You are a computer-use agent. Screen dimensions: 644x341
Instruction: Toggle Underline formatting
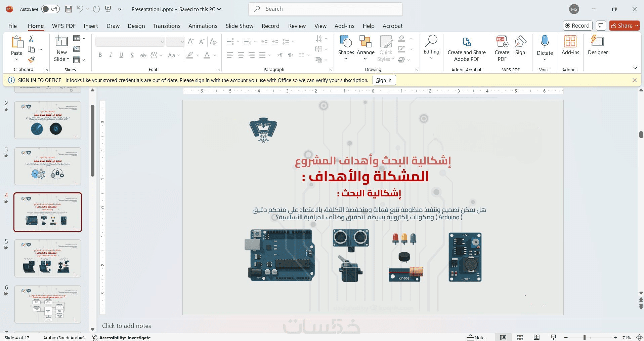121,55
